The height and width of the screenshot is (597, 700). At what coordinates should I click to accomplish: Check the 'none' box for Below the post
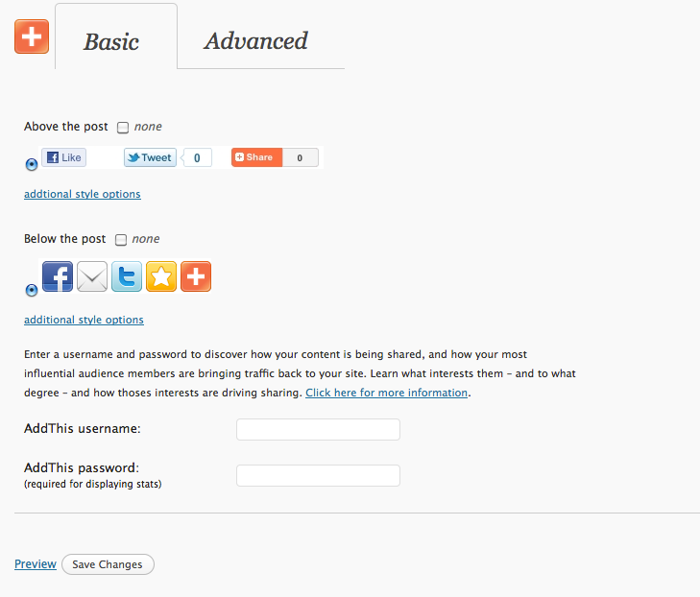[121, 240]
